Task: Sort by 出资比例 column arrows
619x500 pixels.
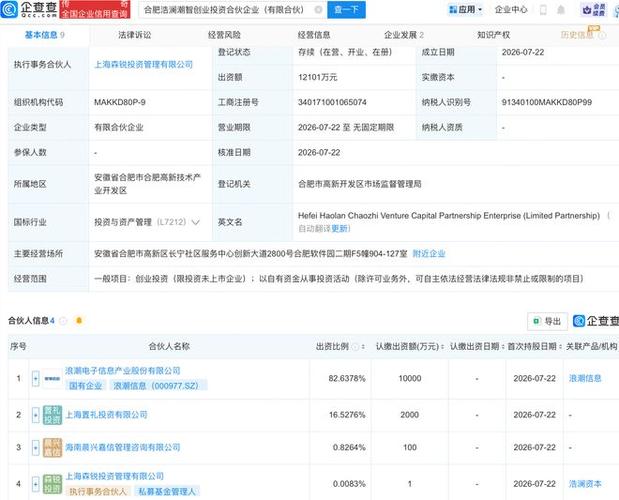Action: 363,347
